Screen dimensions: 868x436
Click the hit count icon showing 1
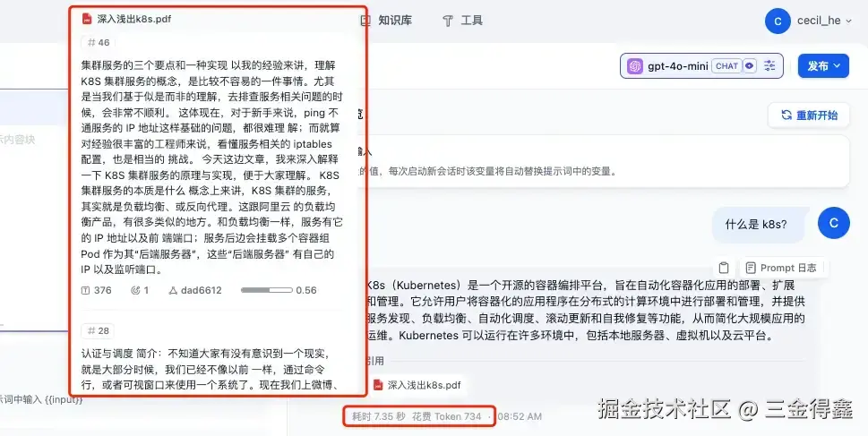pyautogui.click(x=135, y=290)
